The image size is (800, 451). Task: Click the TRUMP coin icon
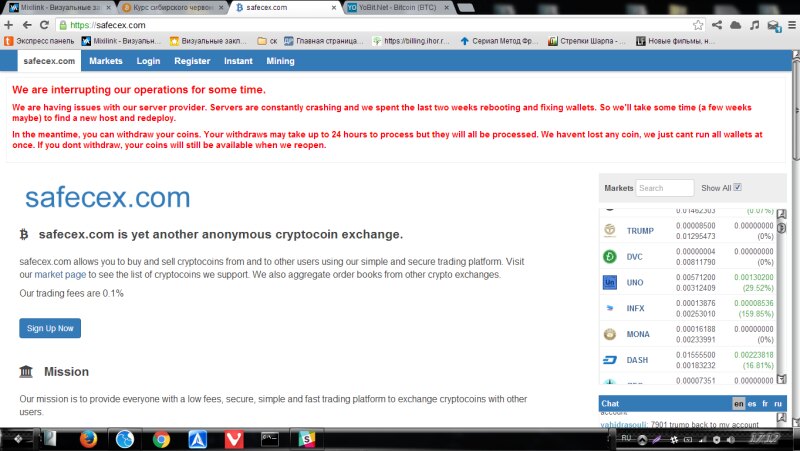610,231
